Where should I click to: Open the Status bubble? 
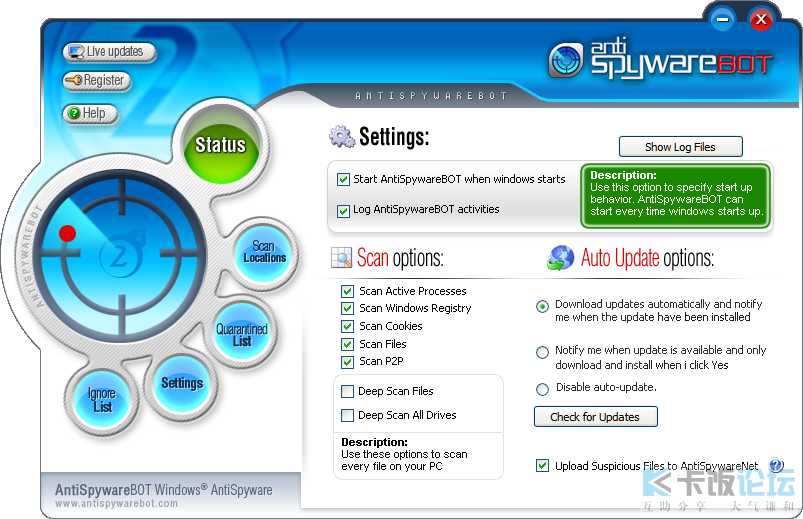pyautogui.click(x=220, y=145)
